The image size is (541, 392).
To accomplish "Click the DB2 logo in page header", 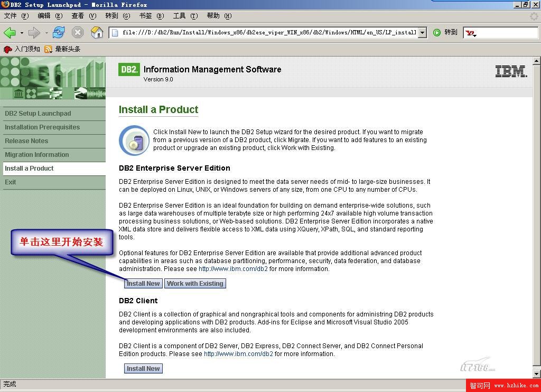I will 129,69.
